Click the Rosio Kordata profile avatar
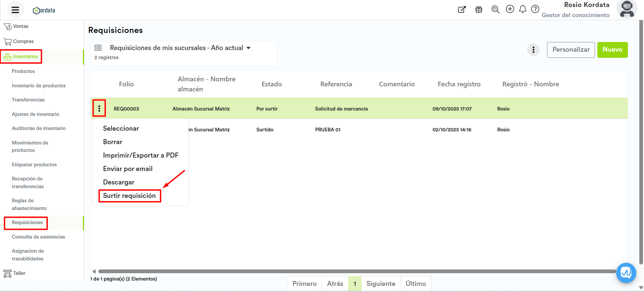The height and width of the screenshot is (292, 644). [626, 9]
